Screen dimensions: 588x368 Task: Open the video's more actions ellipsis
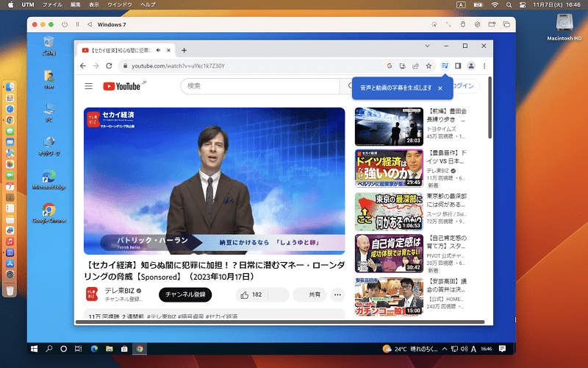(337, 295)
